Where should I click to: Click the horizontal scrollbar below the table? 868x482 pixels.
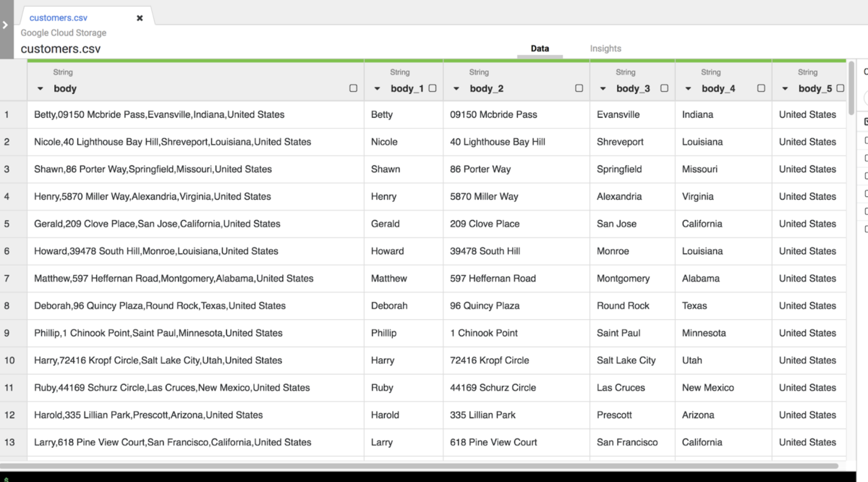[420, 466]
